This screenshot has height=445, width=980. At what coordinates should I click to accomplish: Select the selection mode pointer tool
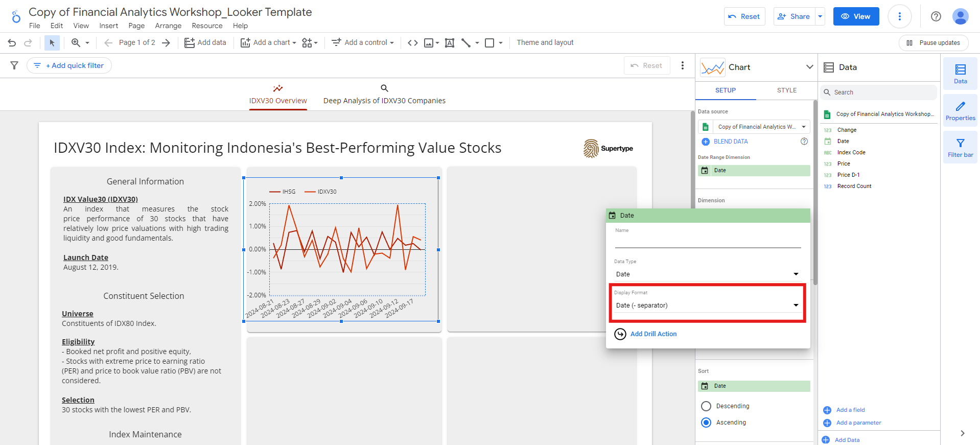click(52, 43)
